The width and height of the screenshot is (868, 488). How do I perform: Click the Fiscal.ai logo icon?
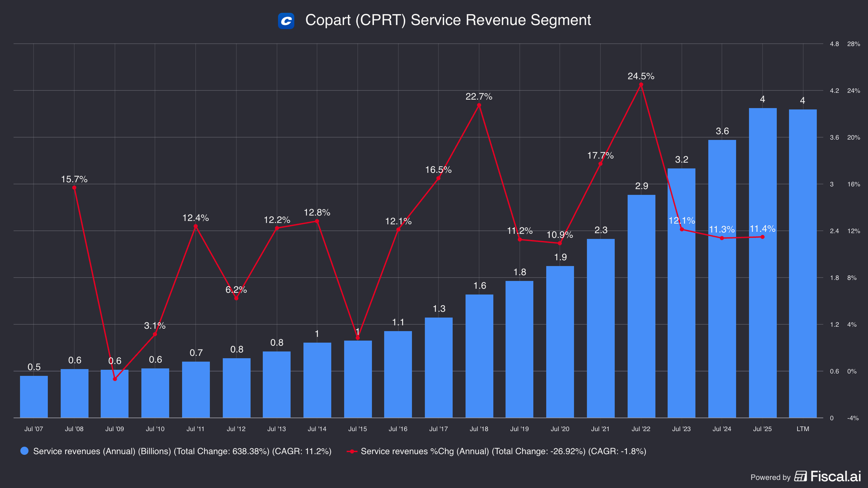coord(801,476)
